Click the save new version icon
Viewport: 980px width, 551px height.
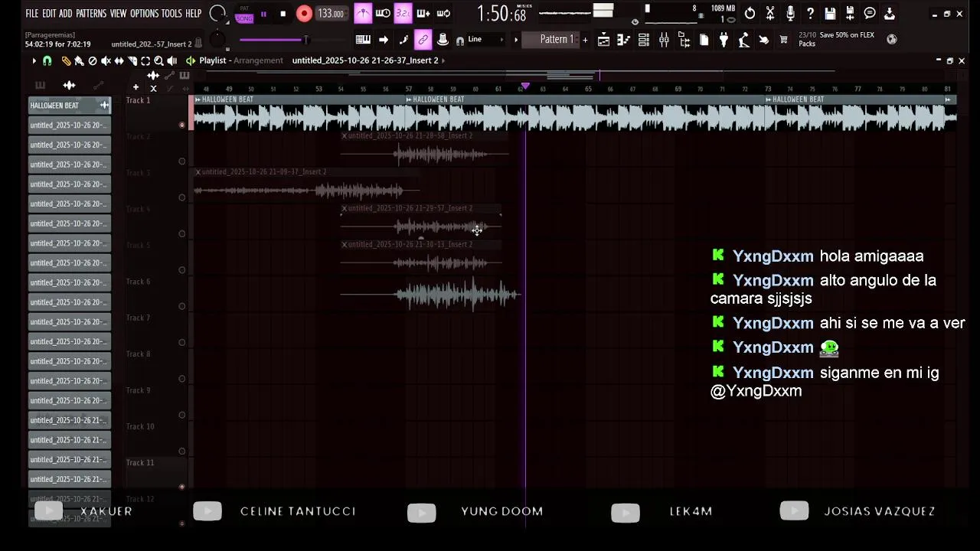click(850, 14)
